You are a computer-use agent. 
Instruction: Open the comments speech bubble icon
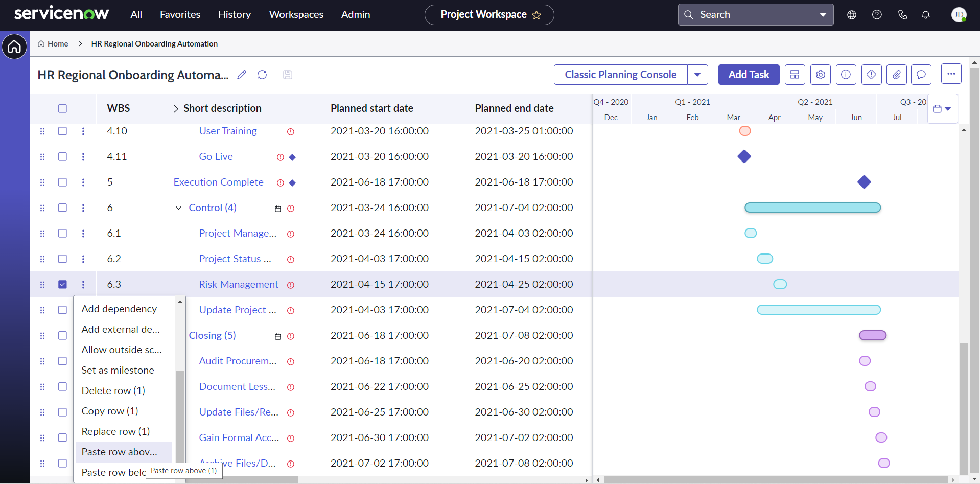(x=921, y=74)
